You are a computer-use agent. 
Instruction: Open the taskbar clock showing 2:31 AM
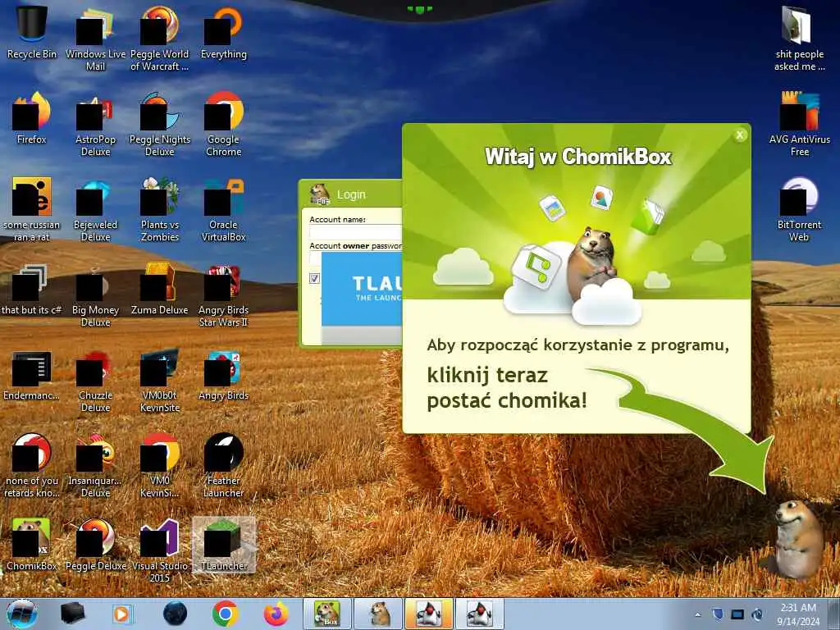pyautogui.click(x=798, y=614)
